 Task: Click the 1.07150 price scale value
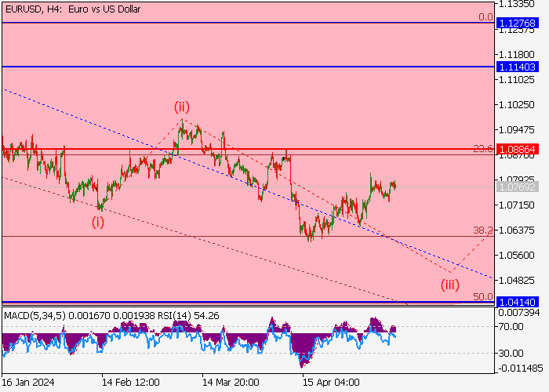(x=517, y=205)
